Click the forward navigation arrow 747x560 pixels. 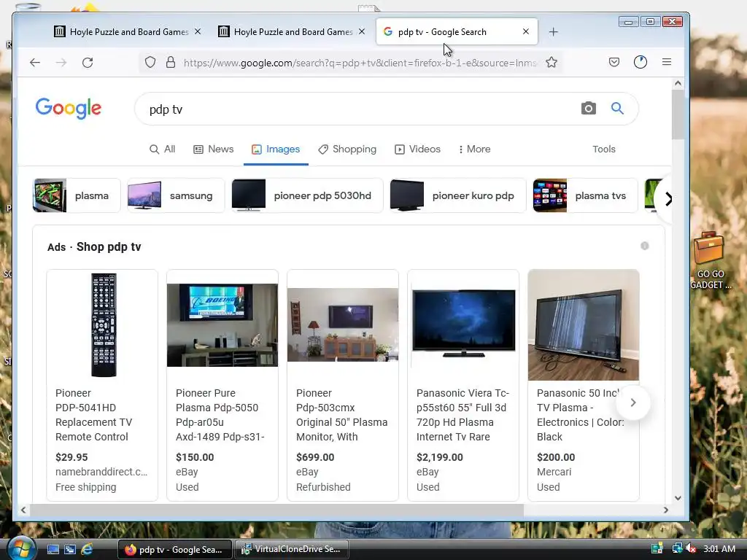click(61, 63)
